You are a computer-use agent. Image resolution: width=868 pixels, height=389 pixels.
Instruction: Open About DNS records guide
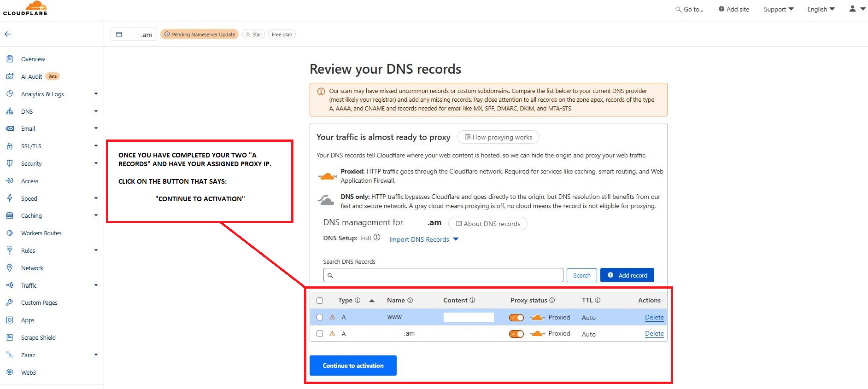click(x=488, y=224)
